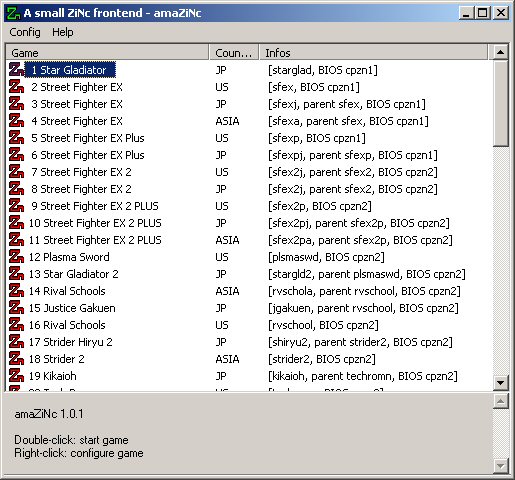The image size is (515, 480).
Task: Select the game 2 Street Fighter EX
Action: pyautogui.click(x=77, y=87)
